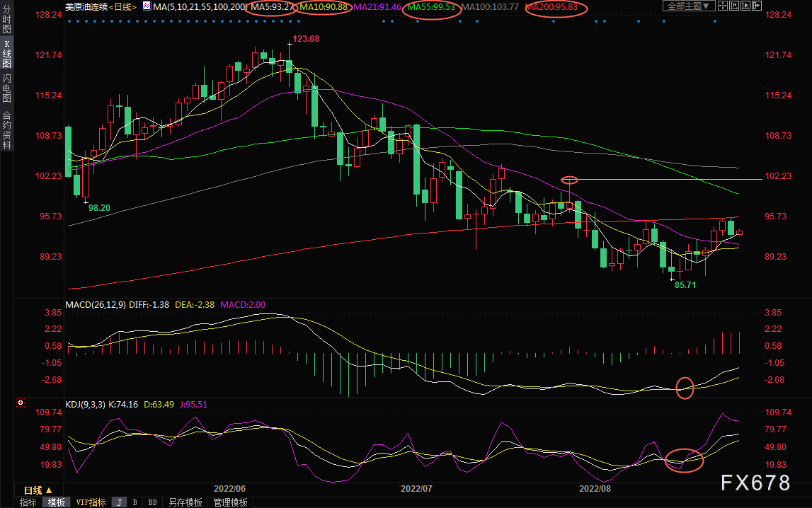The image size is (812, 508).
Task: Expand the 日线 period selector
Action: click(x=38, y=490)
